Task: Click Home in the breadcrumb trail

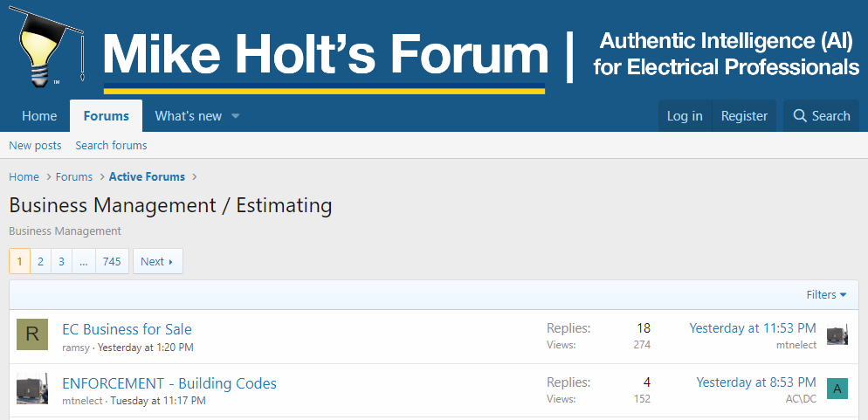Action: pos(24,176)
